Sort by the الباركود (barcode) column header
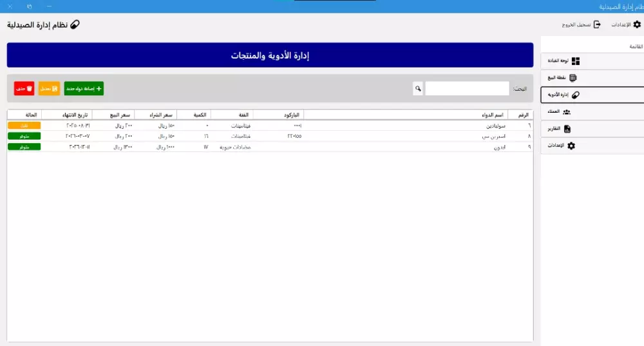This screenshot has width=644, height=346. [x=278, y=115]
